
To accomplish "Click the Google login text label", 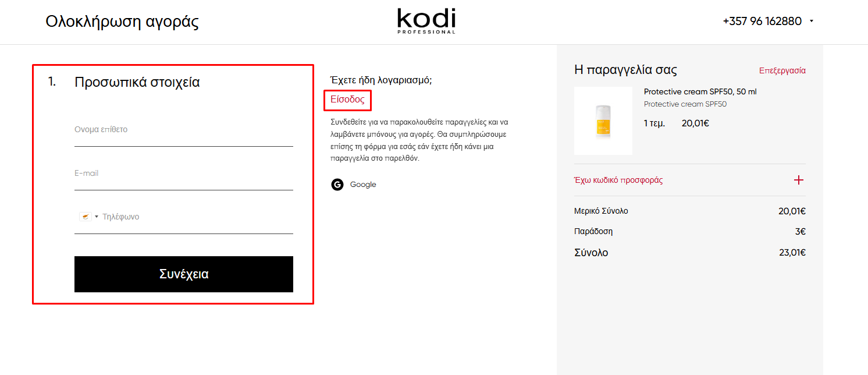I will (x=363, y=185).
